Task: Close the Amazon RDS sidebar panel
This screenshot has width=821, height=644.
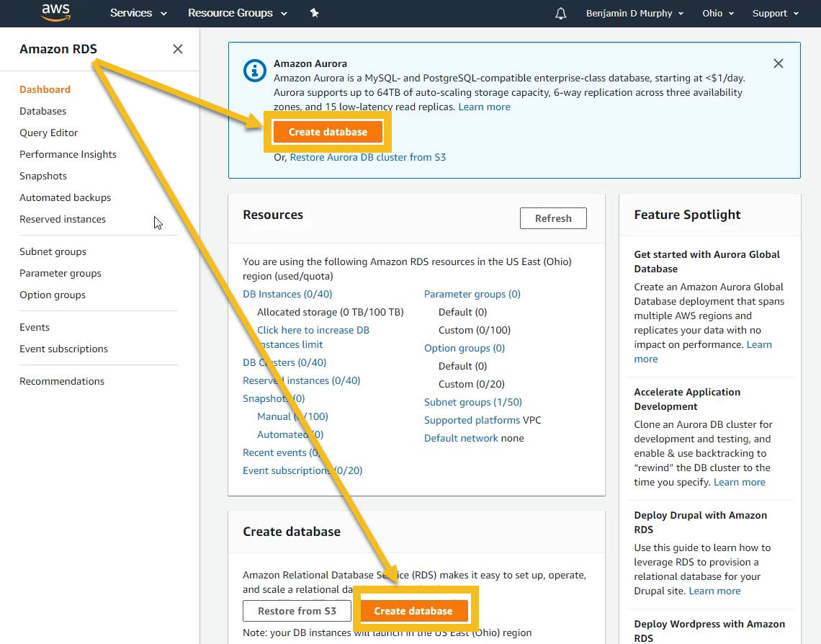Action: pyautogui.click(x=177, y=49)
